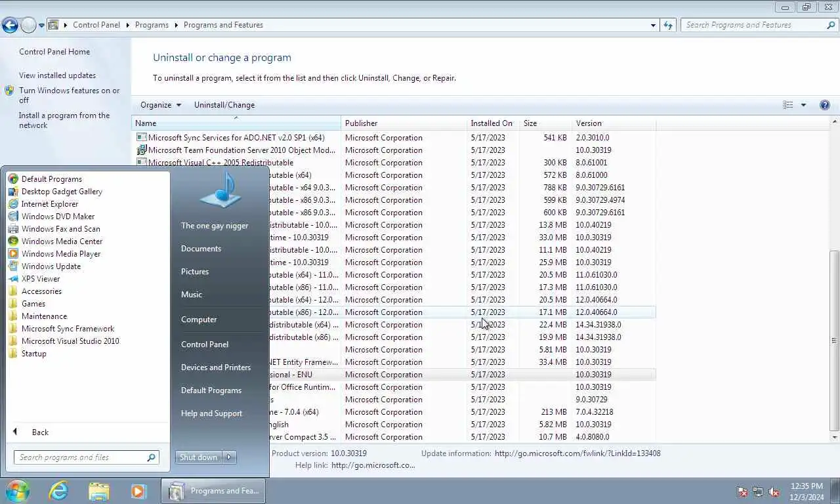Screen dimensions: 840x504
Task: Open Internet Explorer from the taskbar
Action: [x=59, y=491]
